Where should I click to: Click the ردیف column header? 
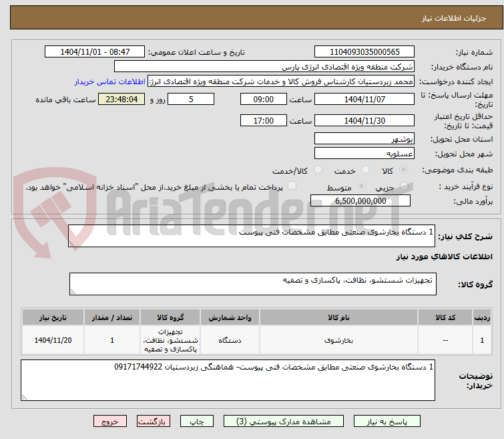(x=482, y=317)
